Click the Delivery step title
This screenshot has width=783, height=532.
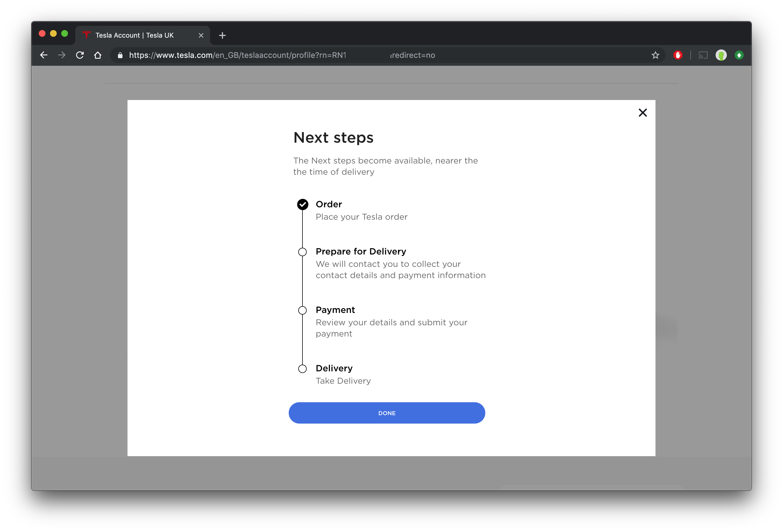334,368
